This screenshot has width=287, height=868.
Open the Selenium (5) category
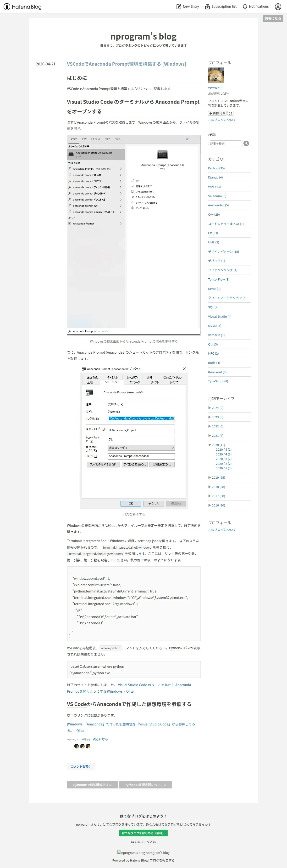tap(217, 196)
